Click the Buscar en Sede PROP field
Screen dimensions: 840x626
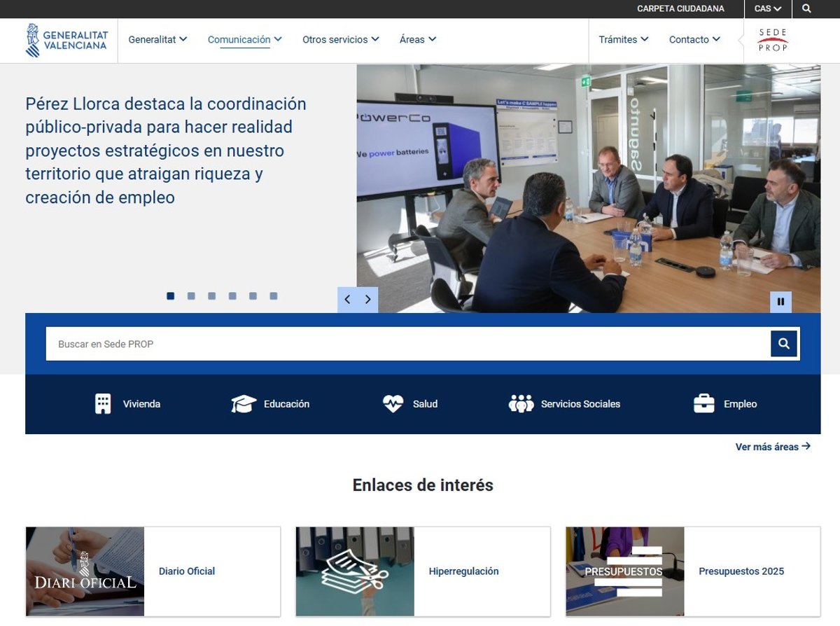coord(406,344)
